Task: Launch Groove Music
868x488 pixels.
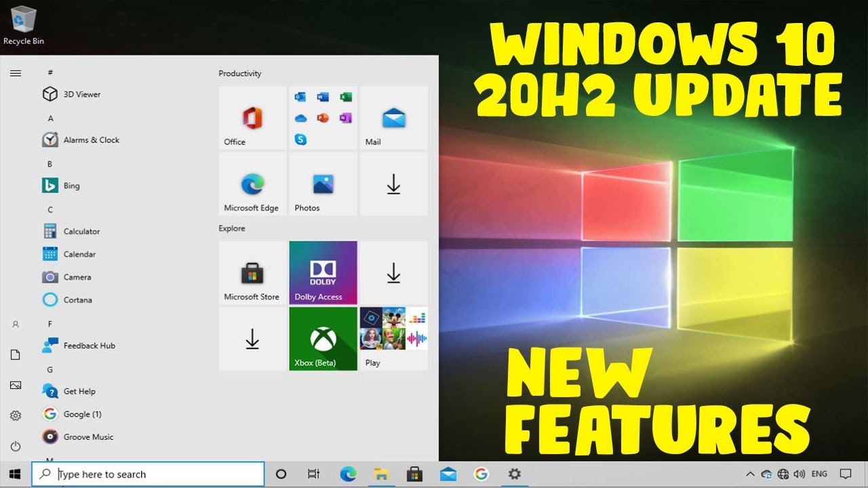Action: (78, 437)
